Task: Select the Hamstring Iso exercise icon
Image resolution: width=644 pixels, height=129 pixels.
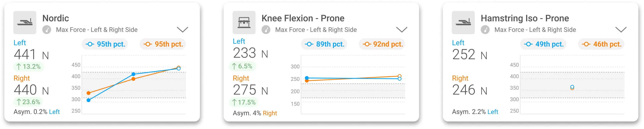Action: point(463,22)
